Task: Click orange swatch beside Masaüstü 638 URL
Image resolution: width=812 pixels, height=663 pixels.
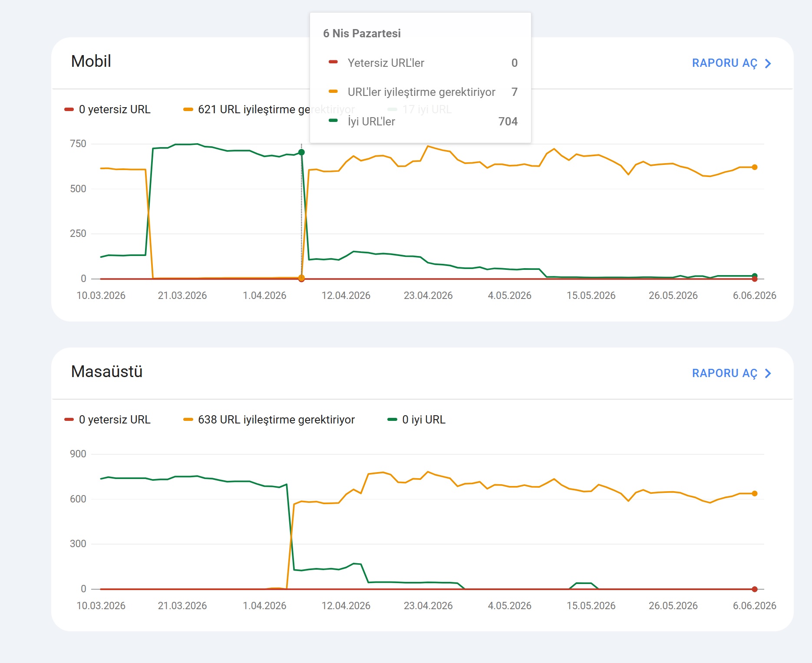Action: [188, 420]
